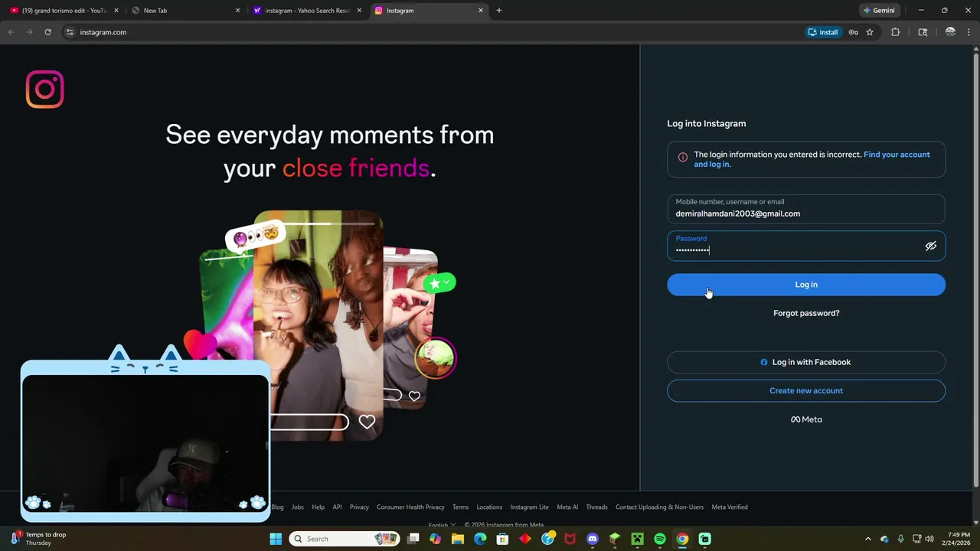Open a new tab with plus button

[499, 11]
